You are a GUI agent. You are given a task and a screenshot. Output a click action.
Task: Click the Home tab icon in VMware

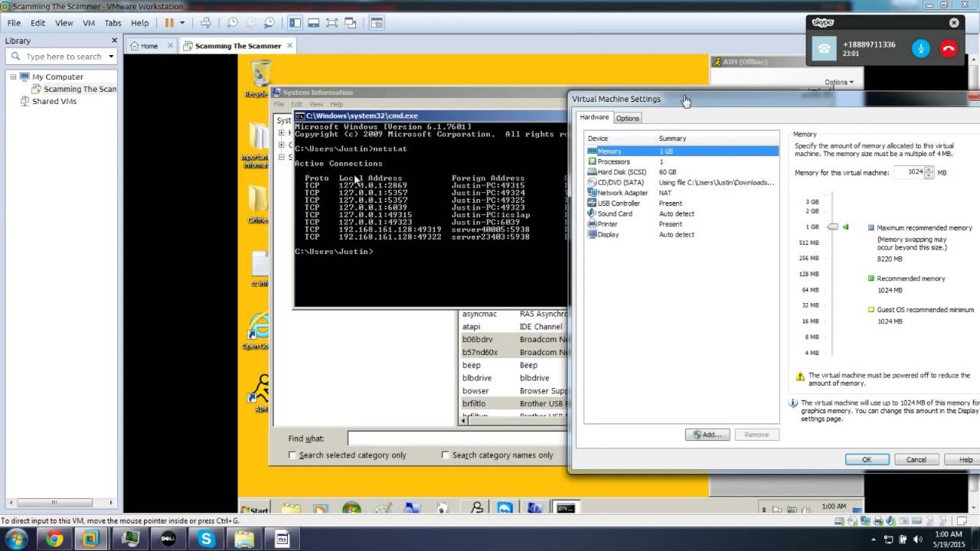(134, 46)
